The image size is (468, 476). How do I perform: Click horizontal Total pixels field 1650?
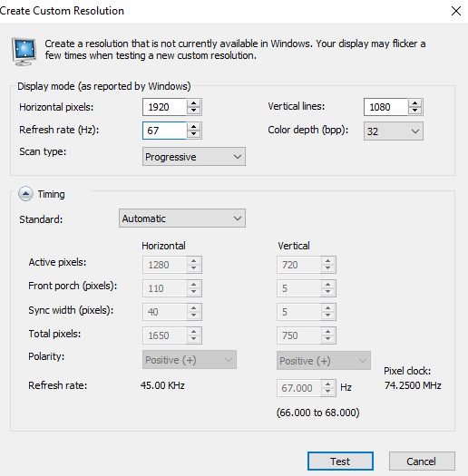164,335
